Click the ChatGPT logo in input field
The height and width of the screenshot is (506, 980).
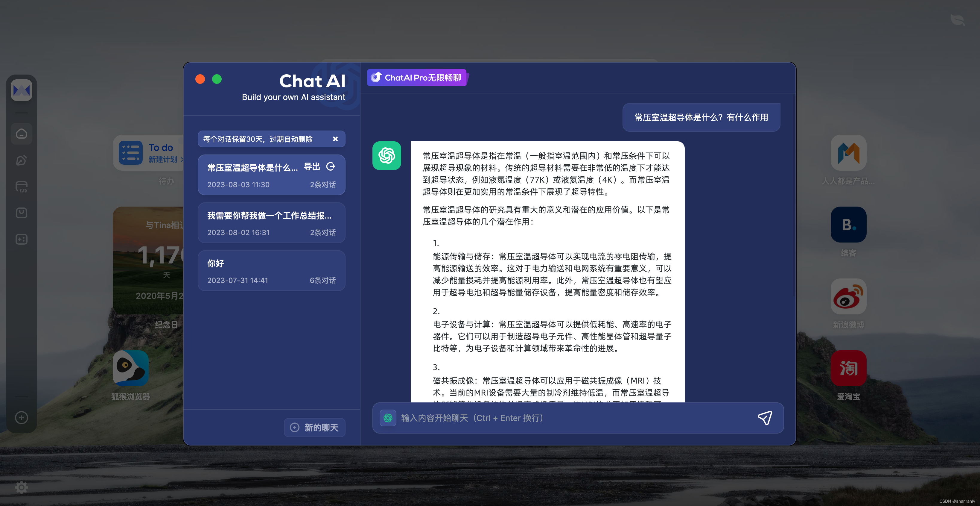388,418
